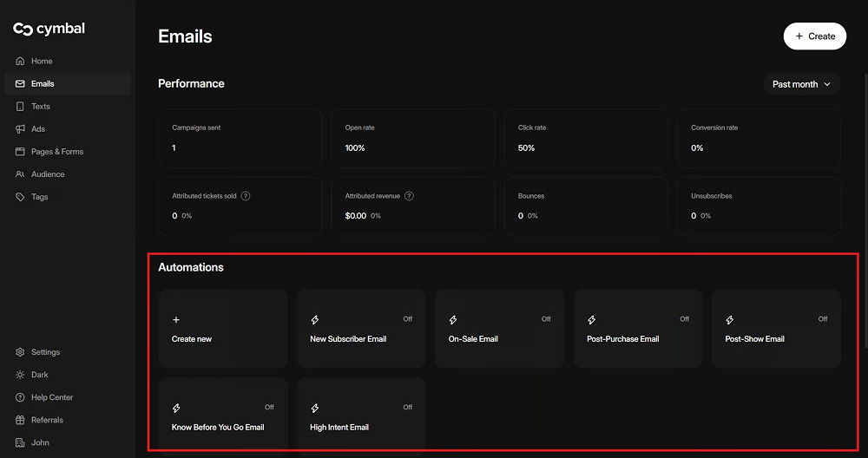Click the Attributed tickets sold help icon

[246, 196]
